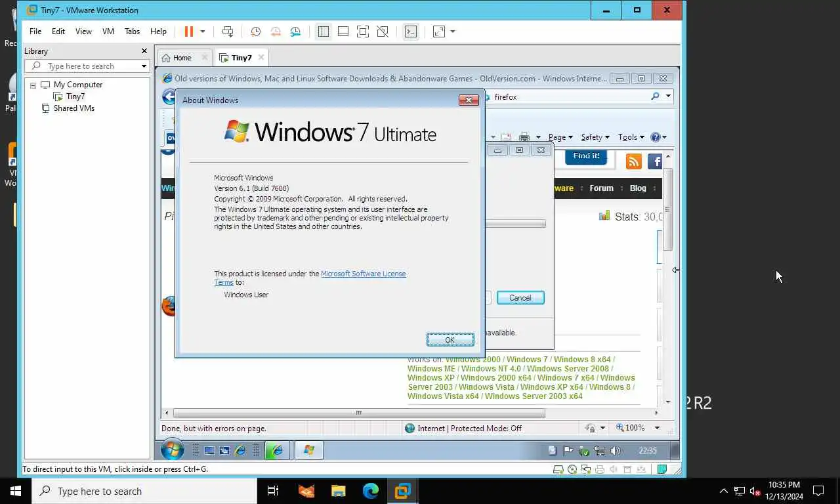Image resolution: width=840 pixels, height=504 pixels.
Task: Click in the firefox search box
Action: [568, 96]
